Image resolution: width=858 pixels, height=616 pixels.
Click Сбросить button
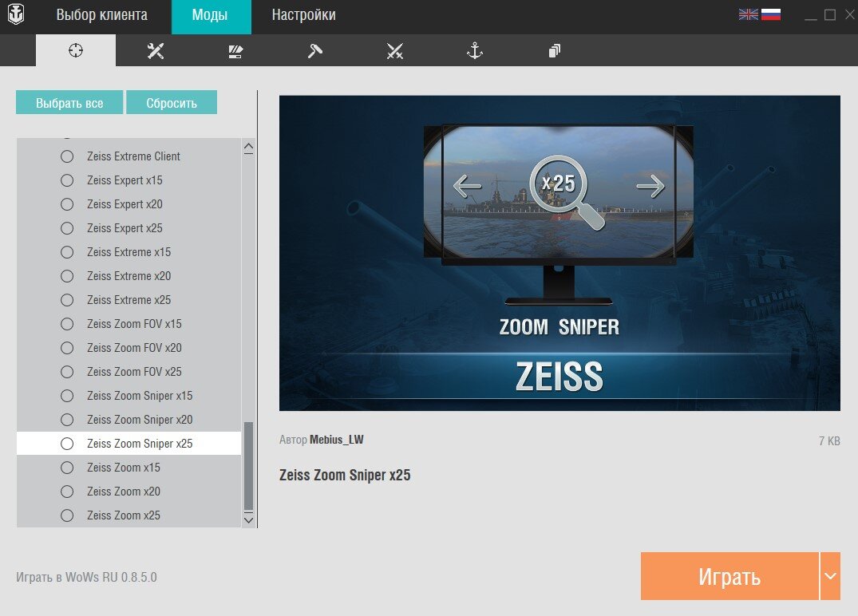(172, 102)
